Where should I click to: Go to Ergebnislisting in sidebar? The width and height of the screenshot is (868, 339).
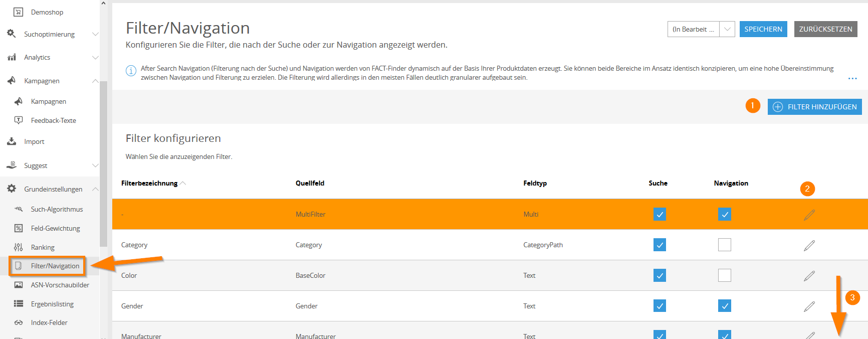coord(52,304)
